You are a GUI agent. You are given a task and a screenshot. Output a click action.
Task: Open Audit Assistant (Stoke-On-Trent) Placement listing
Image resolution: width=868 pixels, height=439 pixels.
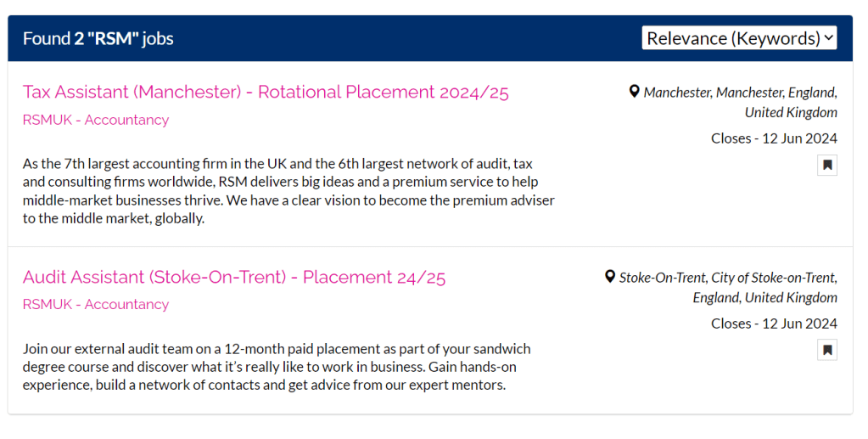(x=234, y=277)
